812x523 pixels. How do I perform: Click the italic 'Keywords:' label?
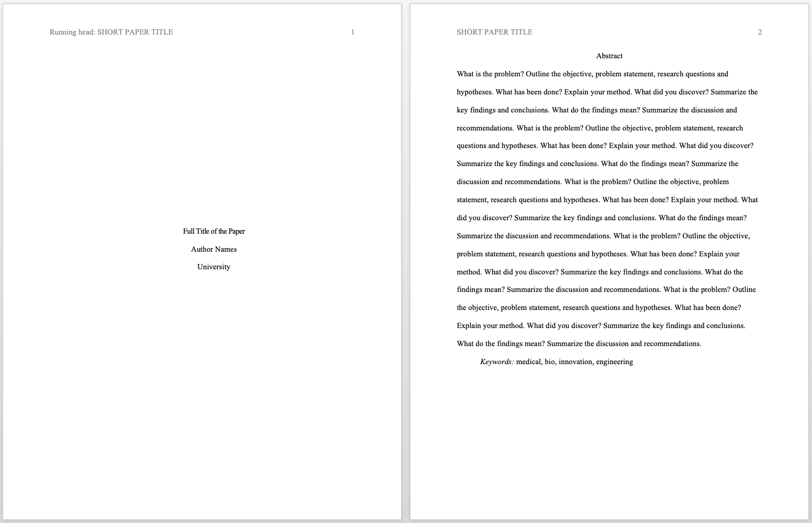497,362
